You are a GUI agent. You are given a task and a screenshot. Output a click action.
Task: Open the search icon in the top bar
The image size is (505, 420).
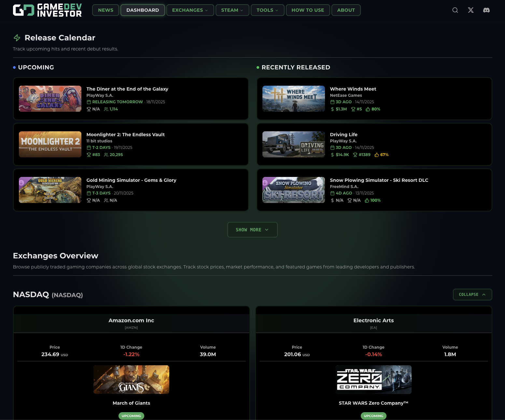455,10
